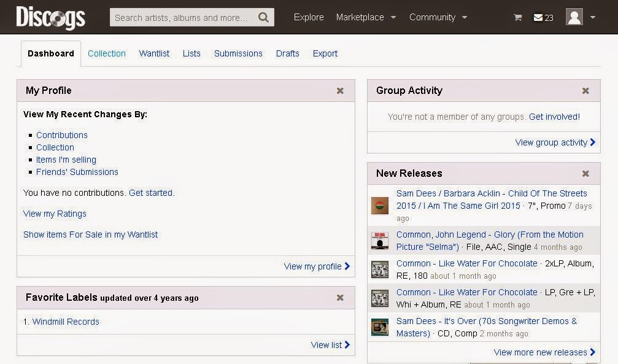Screen dimensions: 618x364
Task: Open the Selma Glory single thumbnail
Action: click(380, 241)
